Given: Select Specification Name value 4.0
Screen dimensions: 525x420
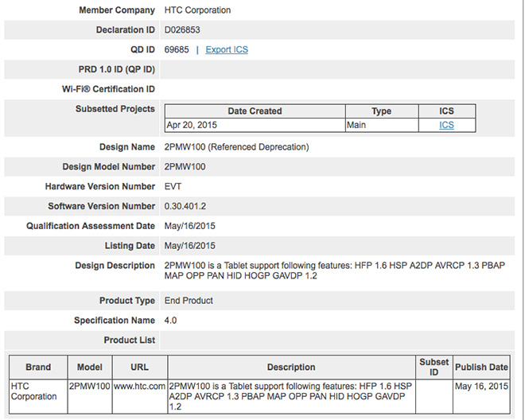Looking at the screenshot, I should 170,321.
